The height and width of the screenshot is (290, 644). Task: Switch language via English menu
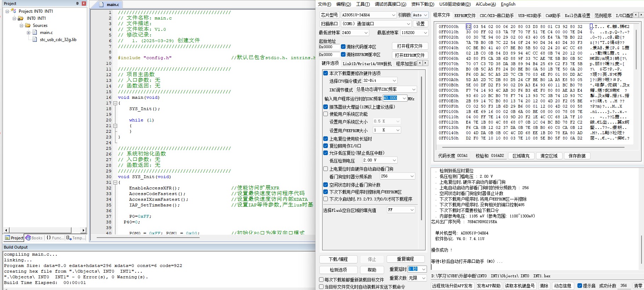click(508, 4)
